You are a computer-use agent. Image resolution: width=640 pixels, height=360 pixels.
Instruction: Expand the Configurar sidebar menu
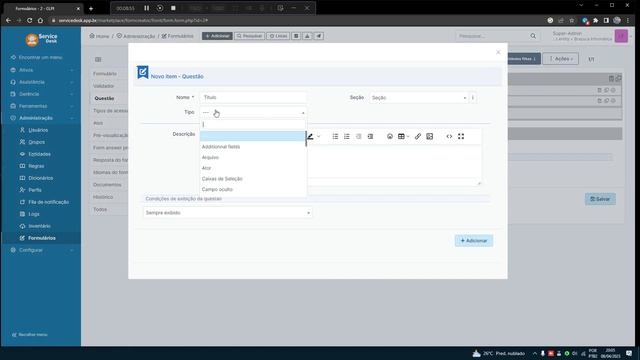(41, 250)
